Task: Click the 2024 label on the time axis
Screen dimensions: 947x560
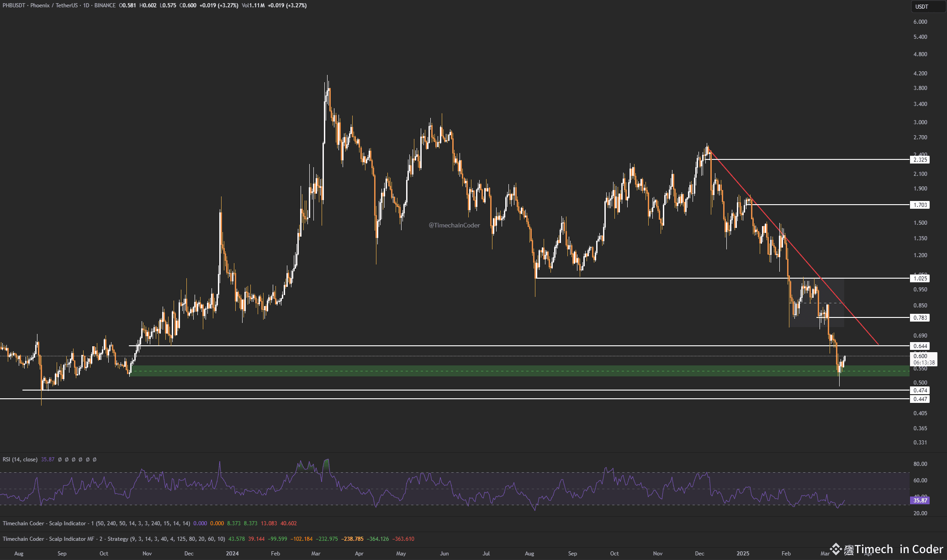Action: (x=232, y=554)
